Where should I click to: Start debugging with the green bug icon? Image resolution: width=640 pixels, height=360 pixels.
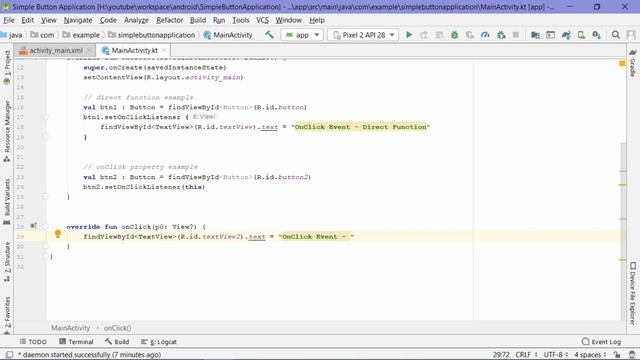[454, 35]
